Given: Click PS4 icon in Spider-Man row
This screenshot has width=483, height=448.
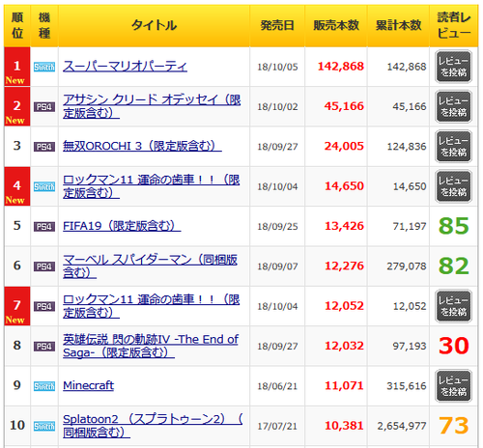Looking at the screenshot, I should pos(44,266).
